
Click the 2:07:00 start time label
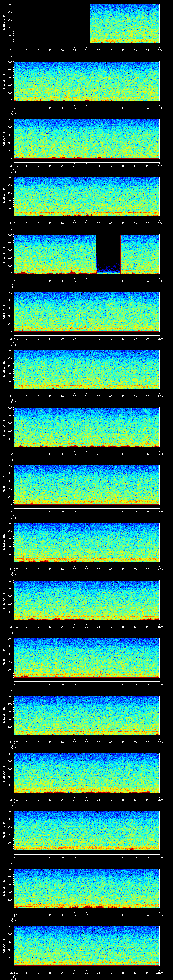(14, 223)
